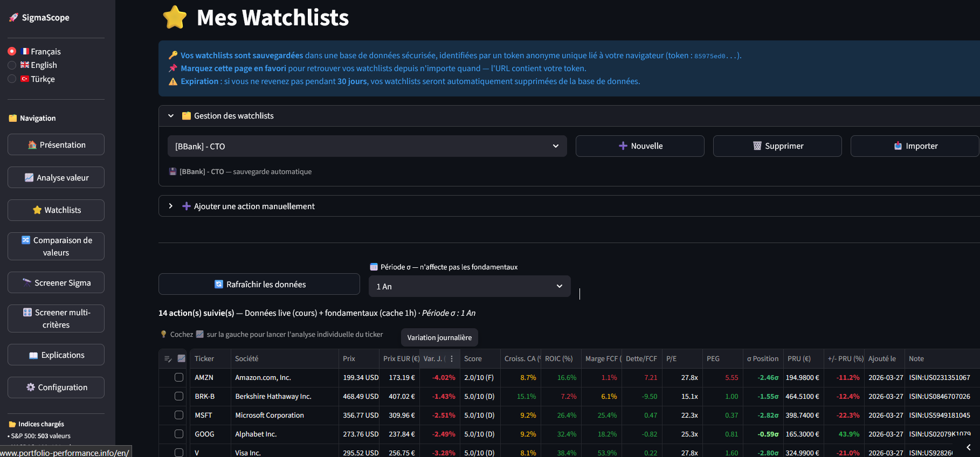Go to Screener Sigma in navigation
The width and height of the screenshot is (980, 457).
(56, 283)
